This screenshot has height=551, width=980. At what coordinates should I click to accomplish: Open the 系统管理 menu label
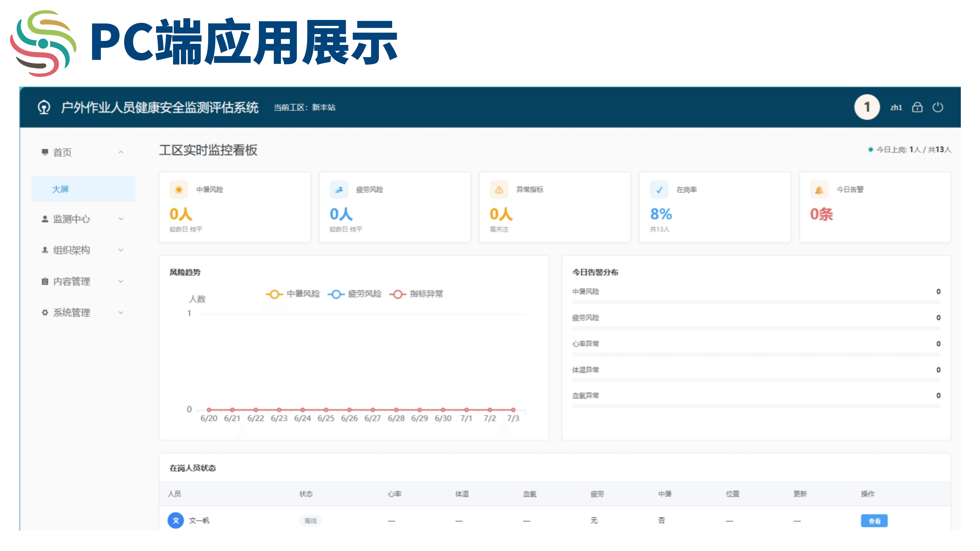71,312
